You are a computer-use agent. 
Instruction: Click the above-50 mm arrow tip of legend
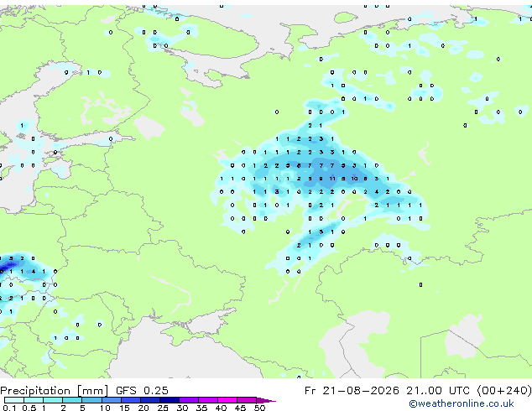266,400
